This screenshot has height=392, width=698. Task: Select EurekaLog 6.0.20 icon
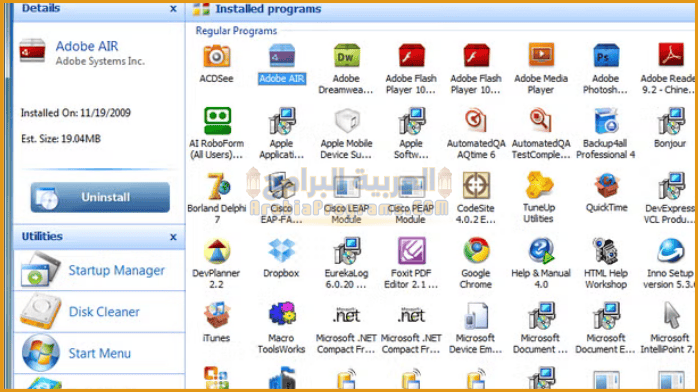click(346, 251)
